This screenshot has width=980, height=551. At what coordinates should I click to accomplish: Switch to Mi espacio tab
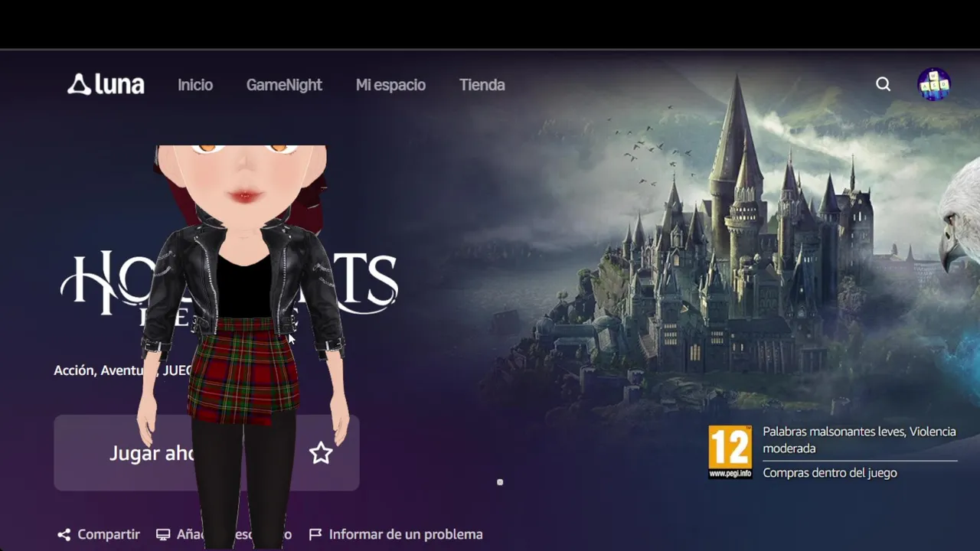click(390, 85)
